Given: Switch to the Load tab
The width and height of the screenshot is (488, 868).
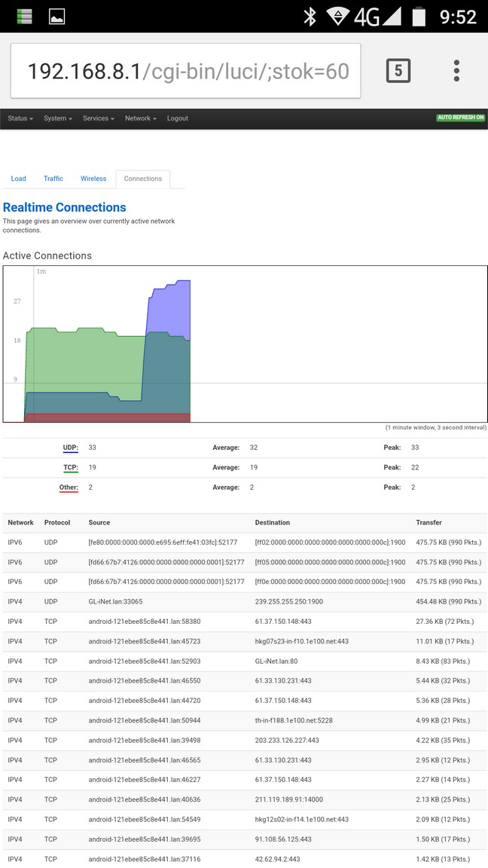Looking at the screenshot, I should point(18,179).
